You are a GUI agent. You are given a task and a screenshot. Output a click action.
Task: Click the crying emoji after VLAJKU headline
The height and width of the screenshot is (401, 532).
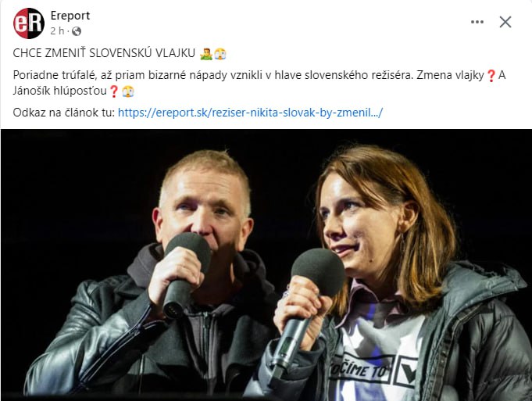point(220,54)
